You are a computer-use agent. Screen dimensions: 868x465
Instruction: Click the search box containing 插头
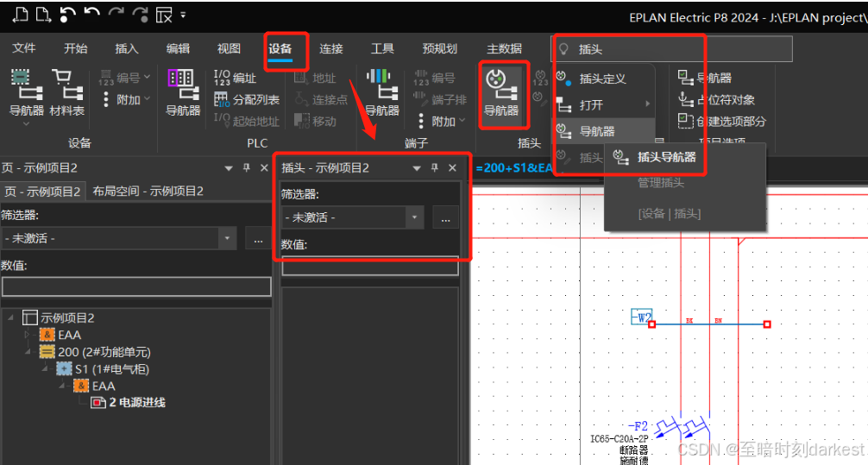[x=672, y=49]
